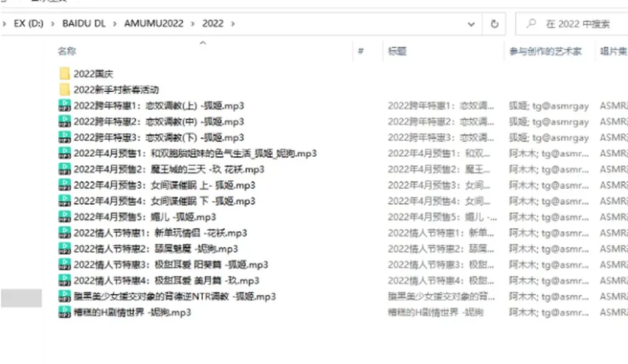
Task: Select file name starting 2022跨年特惠3
Action: tap(159, 138)
